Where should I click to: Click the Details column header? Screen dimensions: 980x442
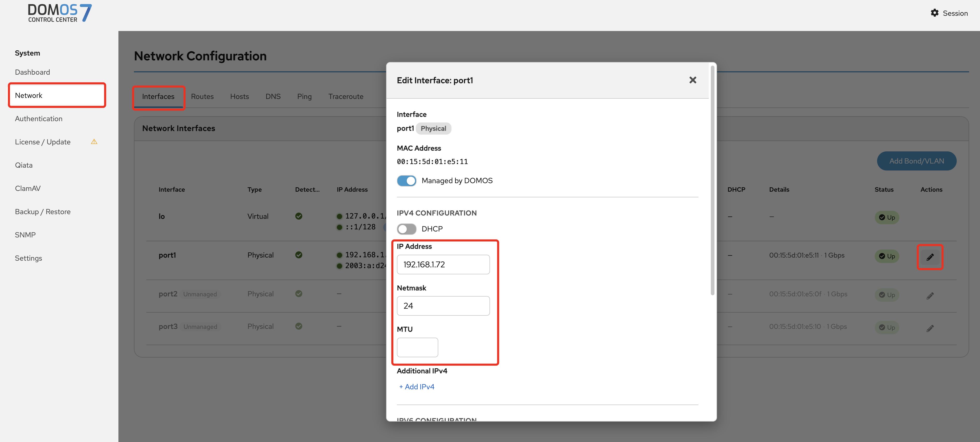pos(779,190)
